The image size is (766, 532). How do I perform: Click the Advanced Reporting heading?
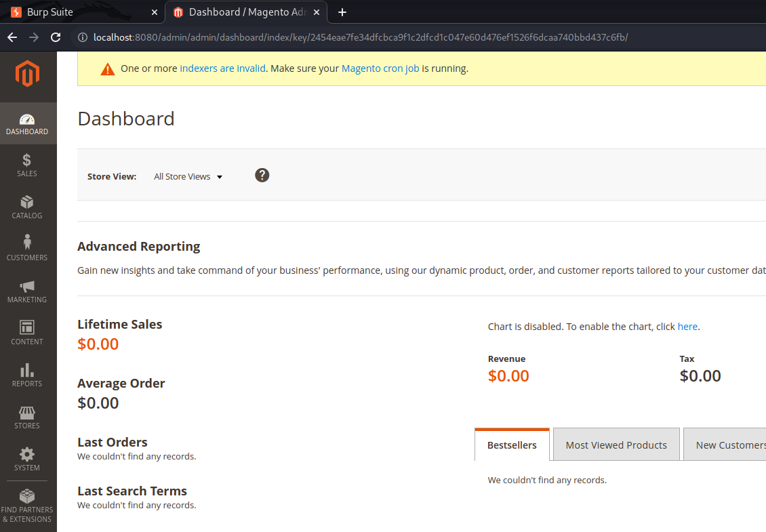click(139, 246)
